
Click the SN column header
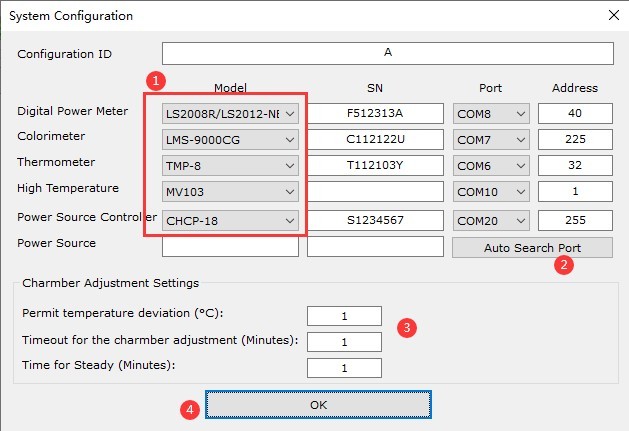click(x=375, y=88)
